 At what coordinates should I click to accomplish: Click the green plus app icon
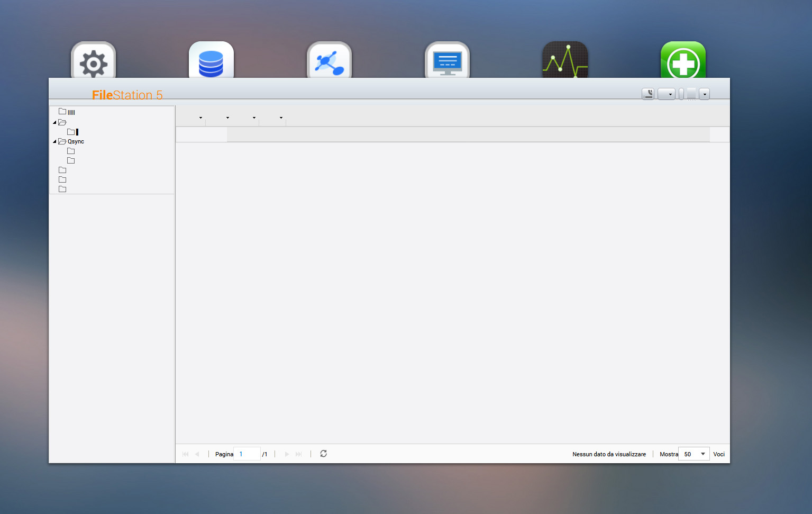(x=683, y=61)
